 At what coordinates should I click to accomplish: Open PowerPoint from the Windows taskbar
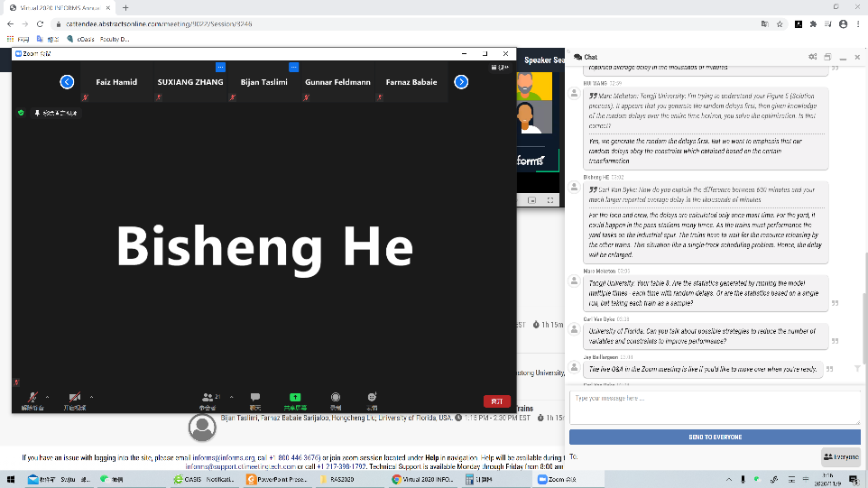[278, 480]
